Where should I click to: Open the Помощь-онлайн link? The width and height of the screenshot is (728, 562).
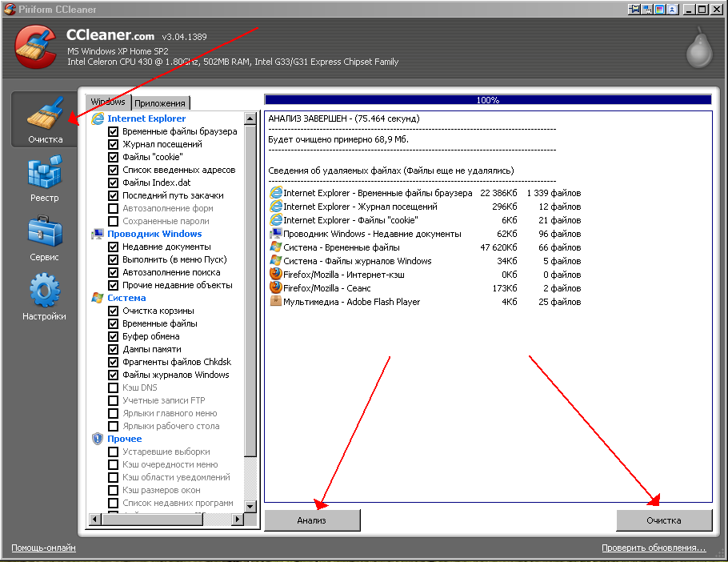pyautogui.click(x=44, y=548)
